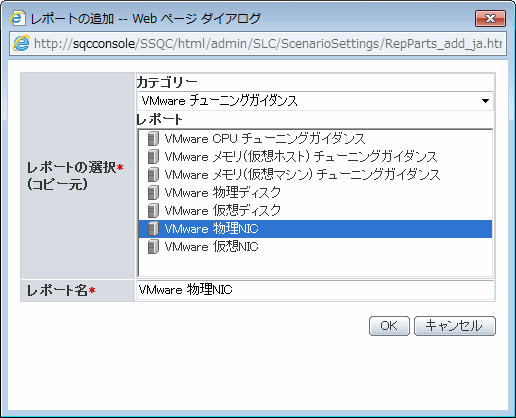Viewport: 516px width, 418px height.
Task: Click server icon beside VMware CPU チューニングガイダンス
Action: tap(153, 139)
